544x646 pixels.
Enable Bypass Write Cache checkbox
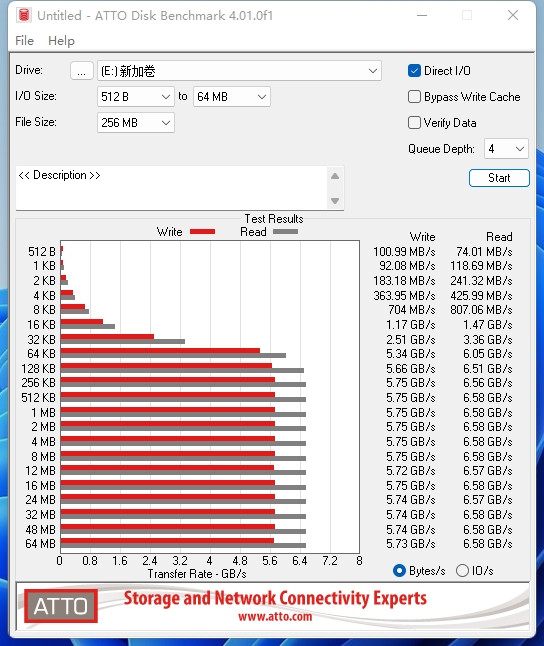(414, 97)
